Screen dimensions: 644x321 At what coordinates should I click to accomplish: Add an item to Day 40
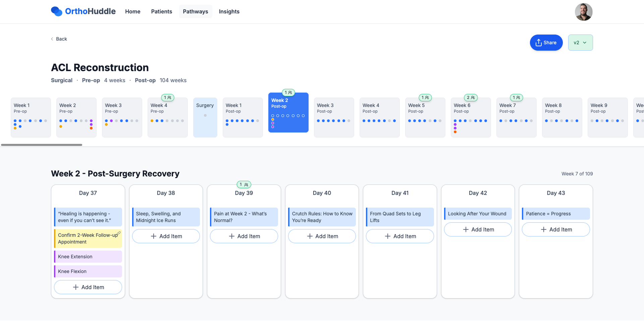point(322,236)
